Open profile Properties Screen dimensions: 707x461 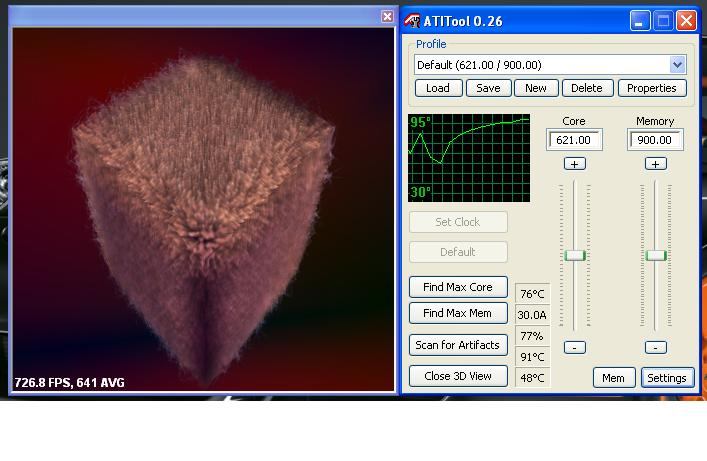[652, 88]
